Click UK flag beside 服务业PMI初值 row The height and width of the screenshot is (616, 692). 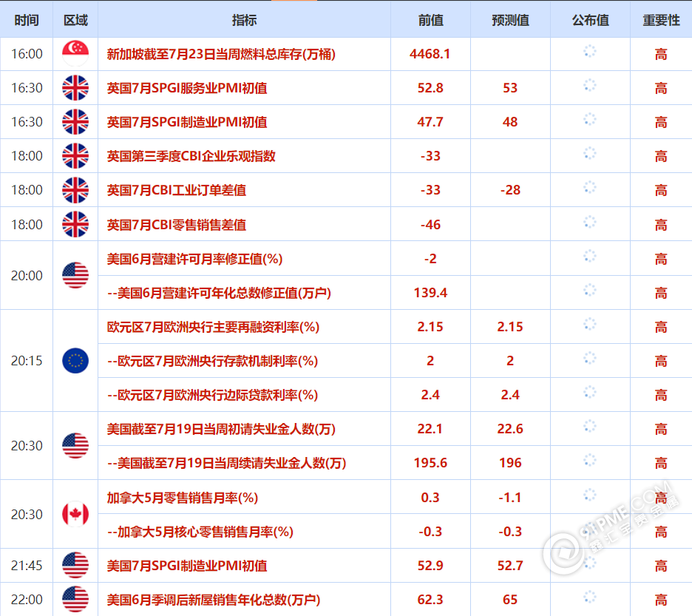(75, 88)
